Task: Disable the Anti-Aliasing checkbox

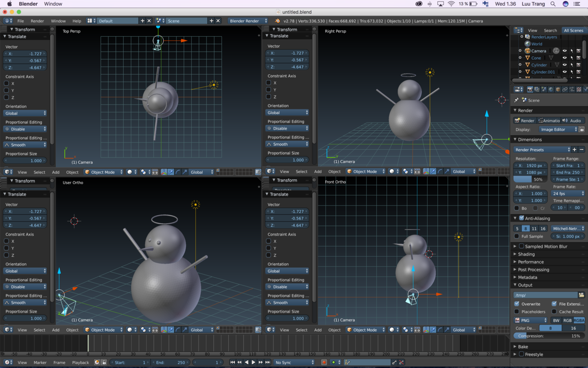Action: (521, 218)
